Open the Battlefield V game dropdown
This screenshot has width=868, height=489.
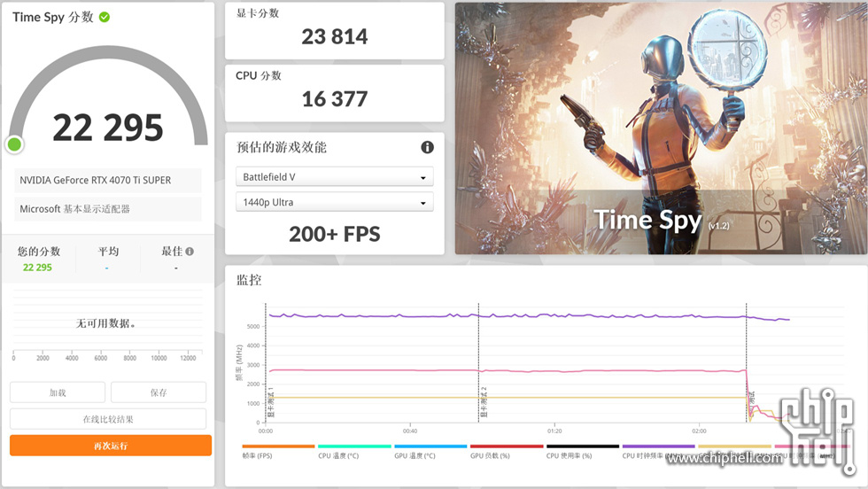[335, 177]
